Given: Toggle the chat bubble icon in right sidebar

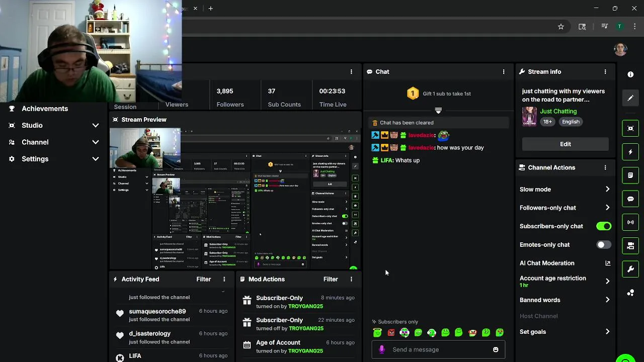Looking at the screenshot, I should [x=630, y=199].
